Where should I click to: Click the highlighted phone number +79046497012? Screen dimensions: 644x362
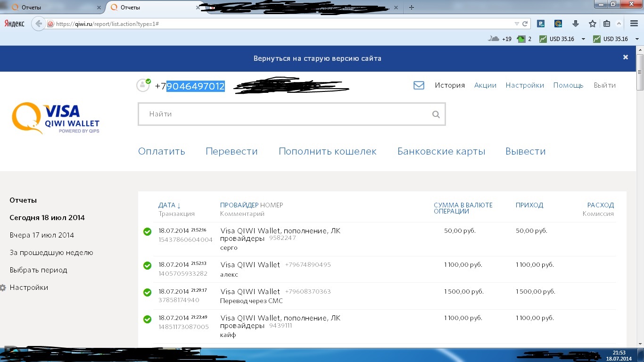tap(190, 86)
